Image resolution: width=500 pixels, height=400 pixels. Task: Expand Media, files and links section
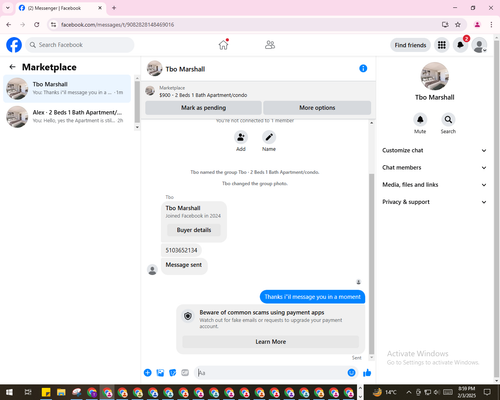click(434, 185)
